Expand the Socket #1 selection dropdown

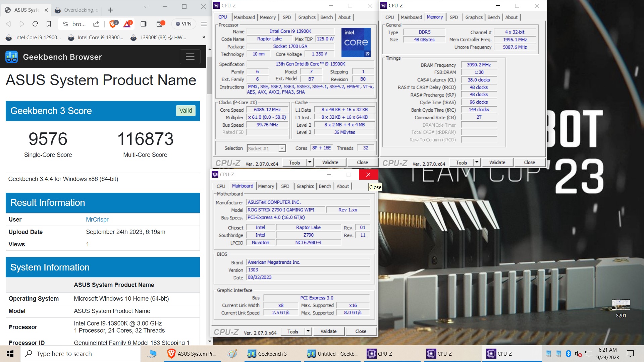pyautogui.click(x=282, y=148)
